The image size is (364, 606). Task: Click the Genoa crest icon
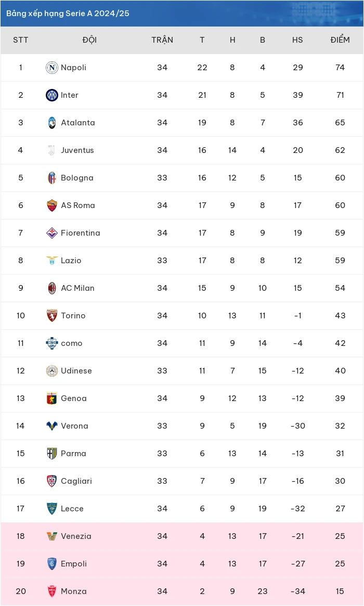pyautogui.click(x=52, y=398)
